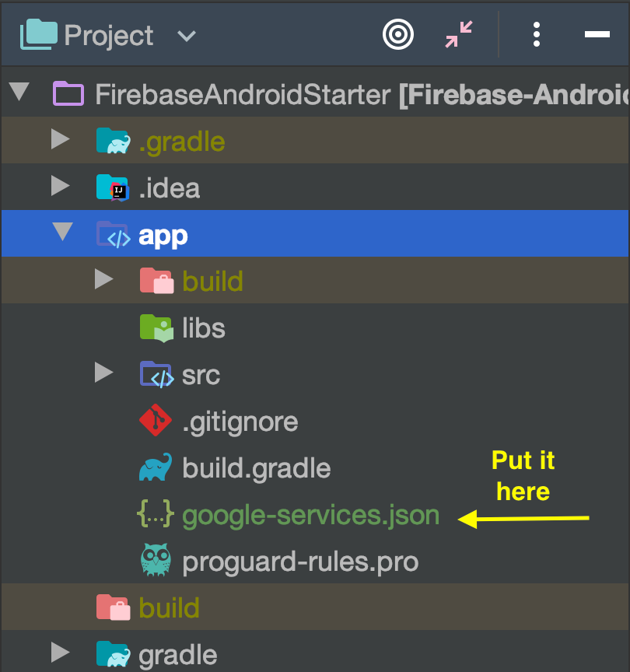Click the Git icon next to .gitignore
The height and width of the screenshot is (672, 630).
(156, 422)
